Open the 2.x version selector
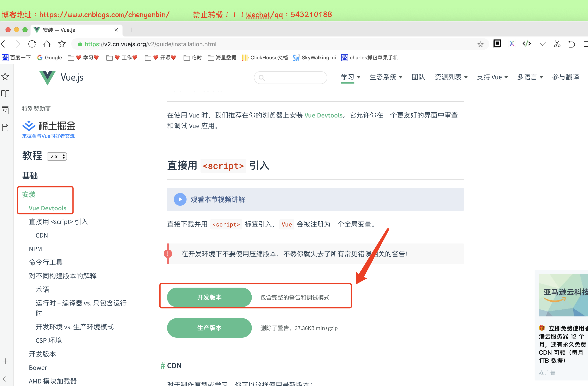The image size is (588, 386). (x=57, y=157)
